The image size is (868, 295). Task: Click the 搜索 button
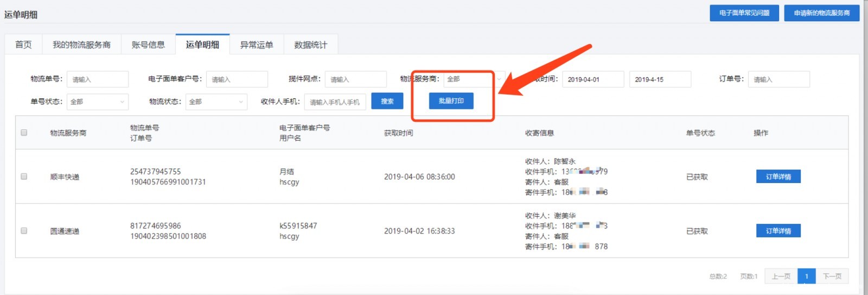point(387,101)
